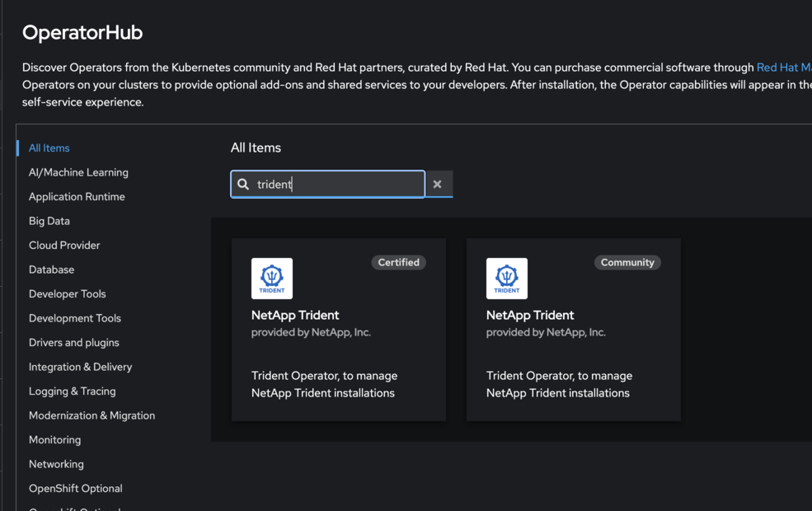Click the Certified NetApp Trident logo icon
The image size is (812, 511).
click(x=272, y=279)
